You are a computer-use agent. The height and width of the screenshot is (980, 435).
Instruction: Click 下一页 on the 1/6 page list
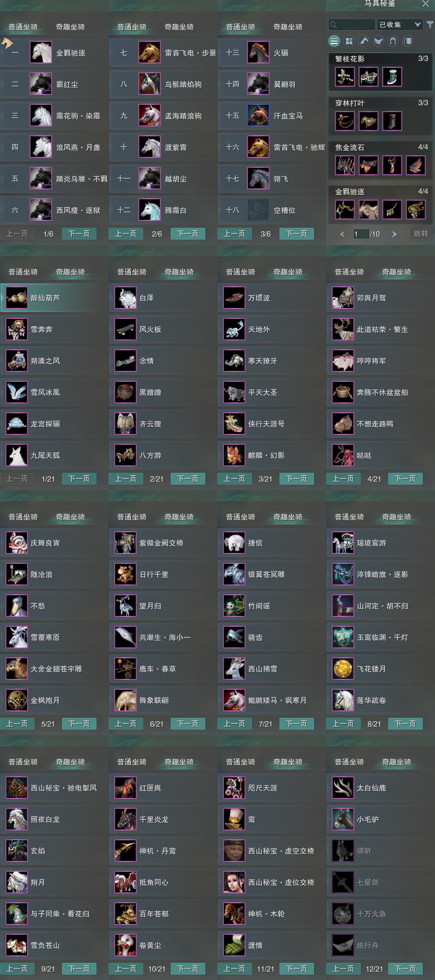[x=79, y=234]
